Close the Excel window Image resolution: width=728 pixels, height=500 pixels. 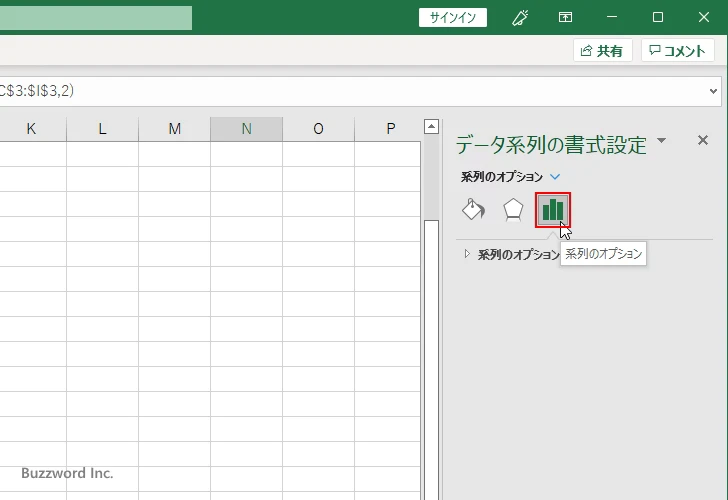tap(703, 18)
